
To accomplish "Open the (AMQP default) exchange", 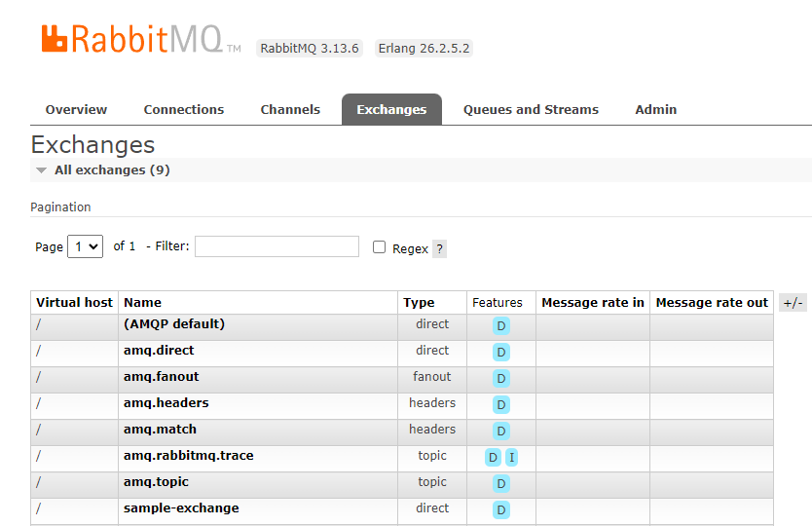I will 174,324.
